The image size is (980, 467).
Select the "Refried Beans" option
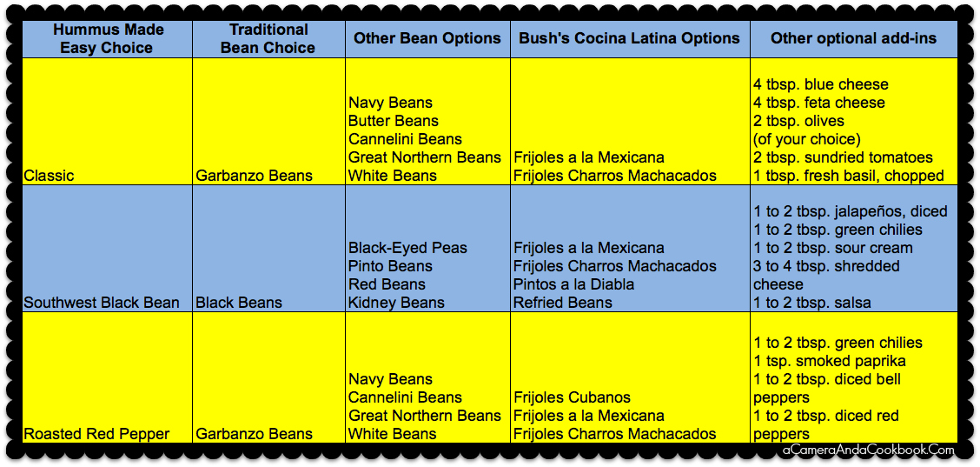pos(563,303)
